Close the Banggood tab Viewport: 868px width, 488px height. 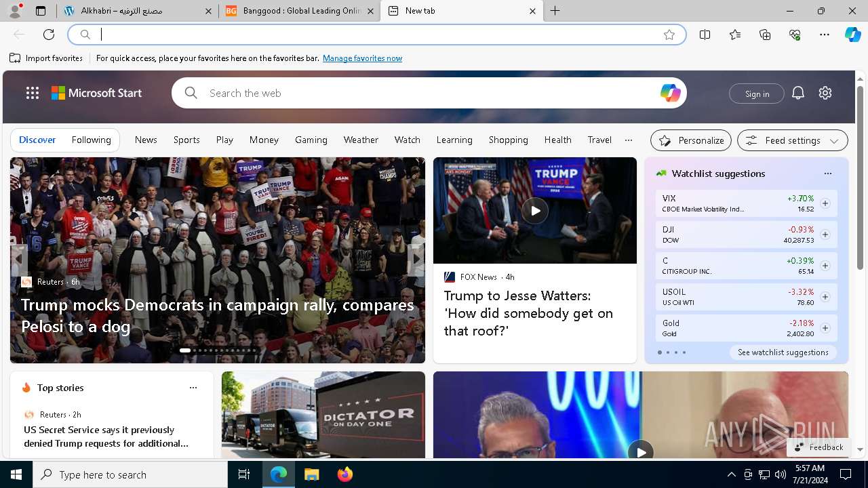click(370, 11)
